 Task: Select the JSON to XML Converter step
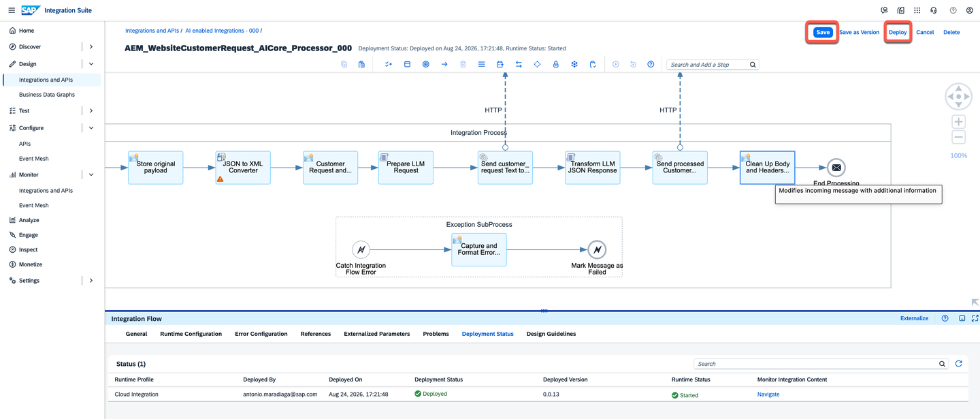pos(243,168)
